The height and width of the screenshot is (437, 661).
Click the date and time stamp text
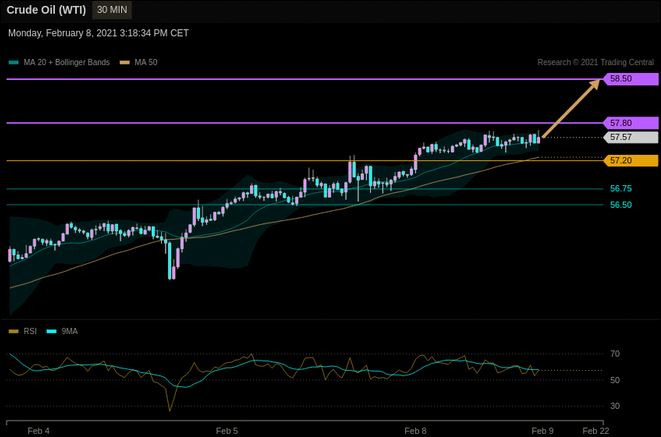coord(98,33)
